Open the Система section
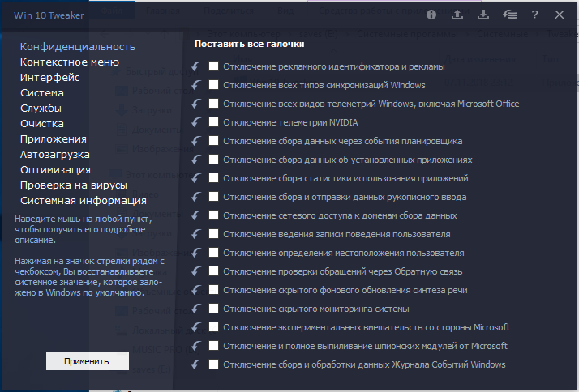Image resolution: width=579 pixels, height=392 pixels. tap(41, 93)
